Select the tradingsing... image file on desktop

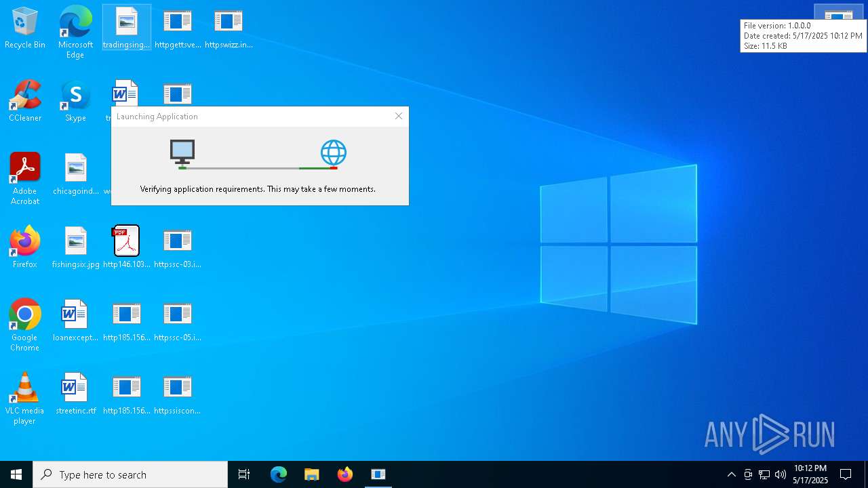tap(126, 28)
